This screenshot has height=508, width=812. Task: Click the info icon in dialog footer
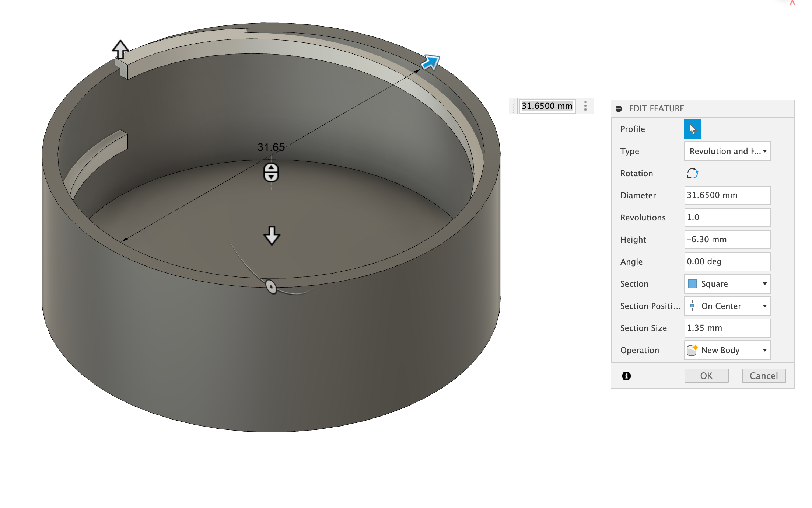(x=626, y=376)
